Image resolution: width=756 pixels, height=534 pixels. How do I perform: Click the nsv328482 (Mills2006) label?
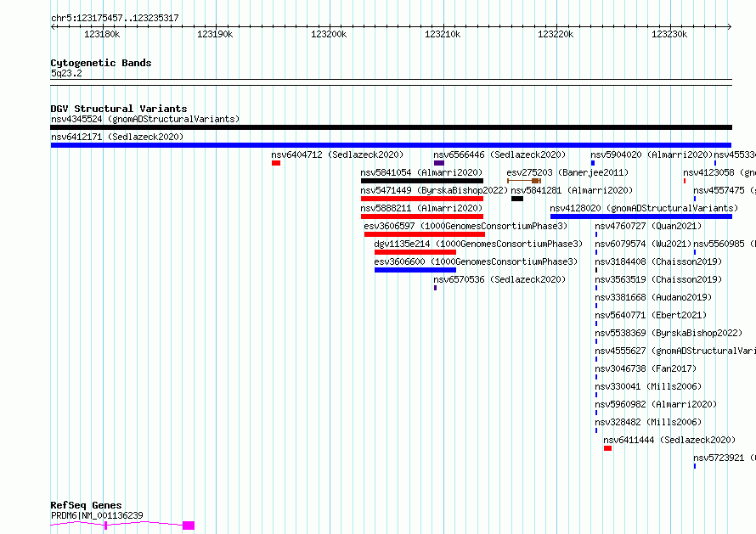pos(648,422)
